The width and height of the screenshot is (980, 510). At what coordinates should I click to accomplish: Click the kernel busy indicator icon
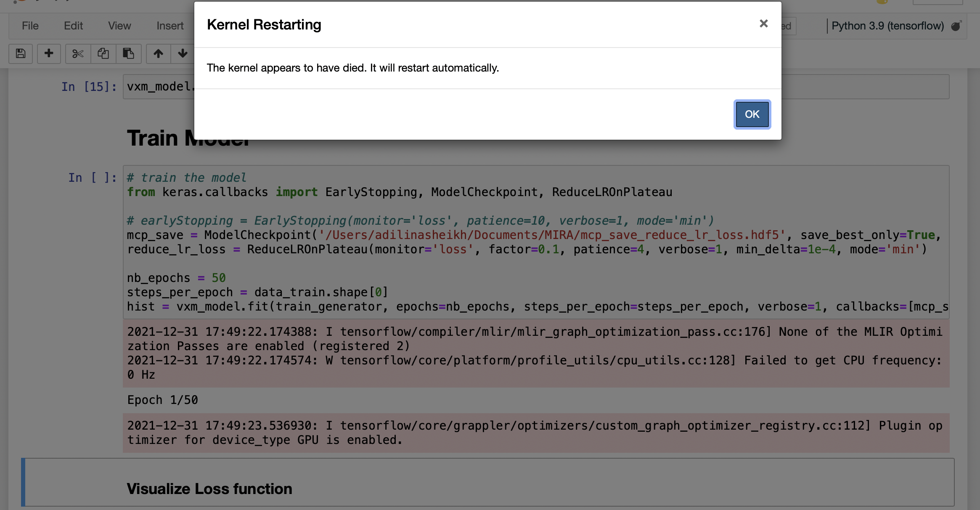[956, 26]
